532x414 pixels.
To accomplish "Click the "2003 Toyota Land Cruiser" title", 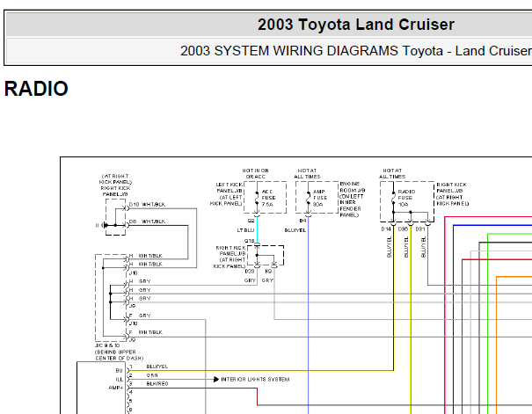I will 356,25.
